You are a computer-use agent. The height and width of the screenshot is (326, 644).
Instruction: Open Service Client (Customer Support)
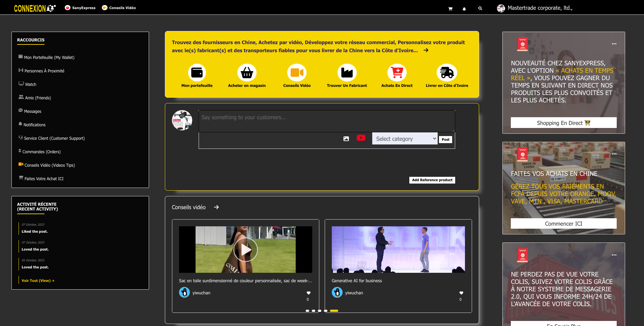52,138
